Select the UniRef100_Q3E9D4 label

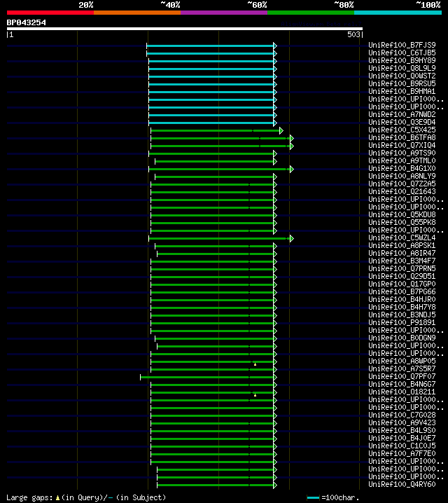pos(402,122)
